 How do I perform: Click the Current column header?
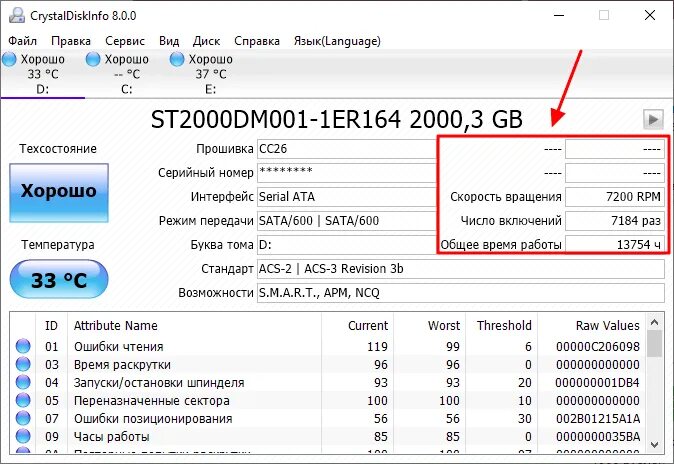pyautogui.click(x=357, y=326)
